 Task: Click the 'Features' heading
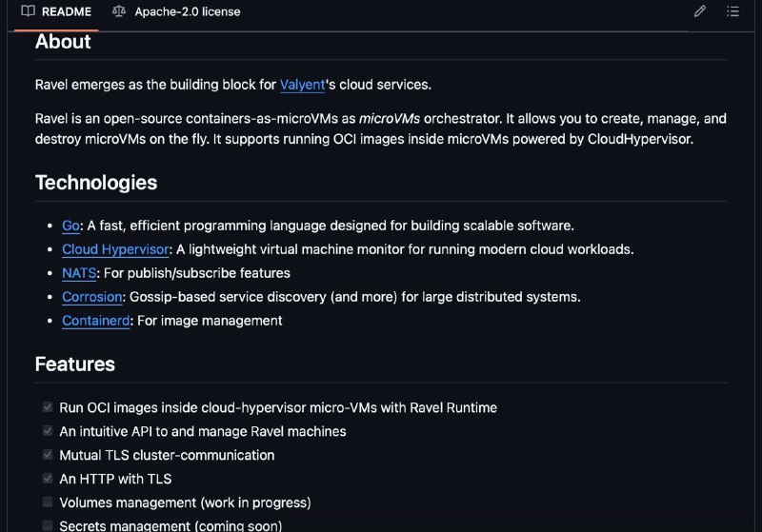coord(75,365)
